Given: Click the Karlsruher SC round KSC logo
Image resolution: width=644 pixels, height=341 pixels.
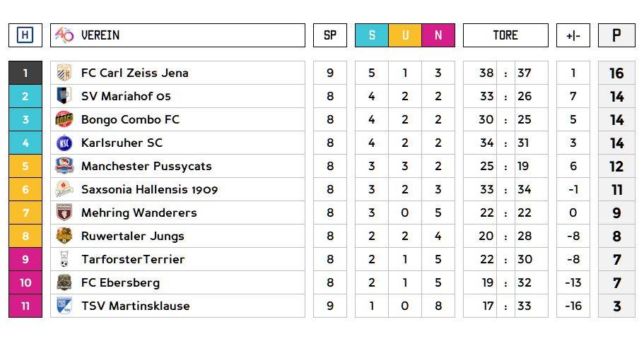Looking at the screenshot, I should (64, 143).
